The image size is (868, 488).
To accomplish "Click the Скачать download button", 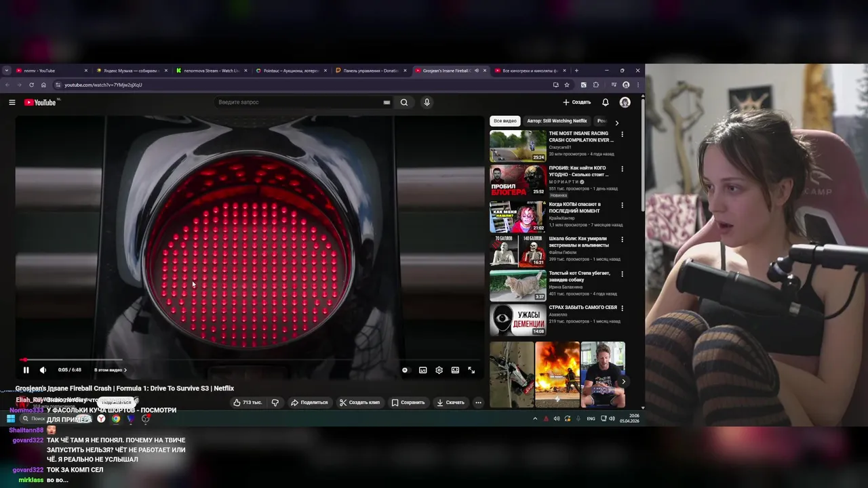I will [x=451, y=403].
